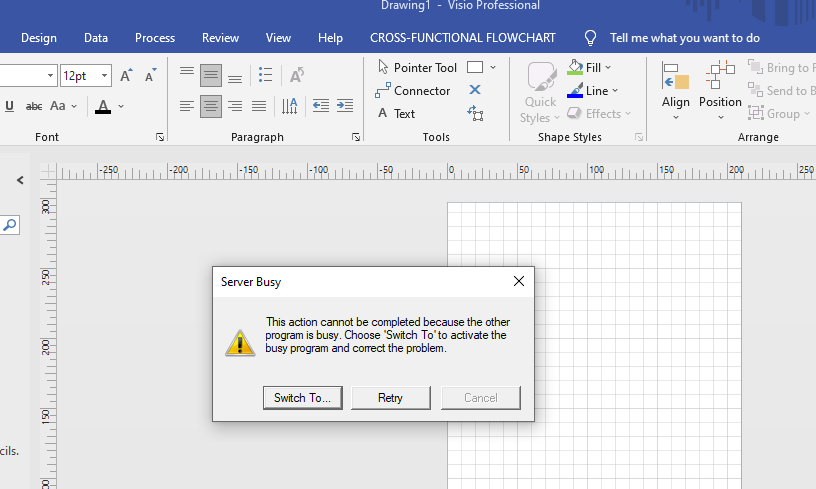Click Bring to Front
This screenshot has height=489, width=816.
point(781,68)
